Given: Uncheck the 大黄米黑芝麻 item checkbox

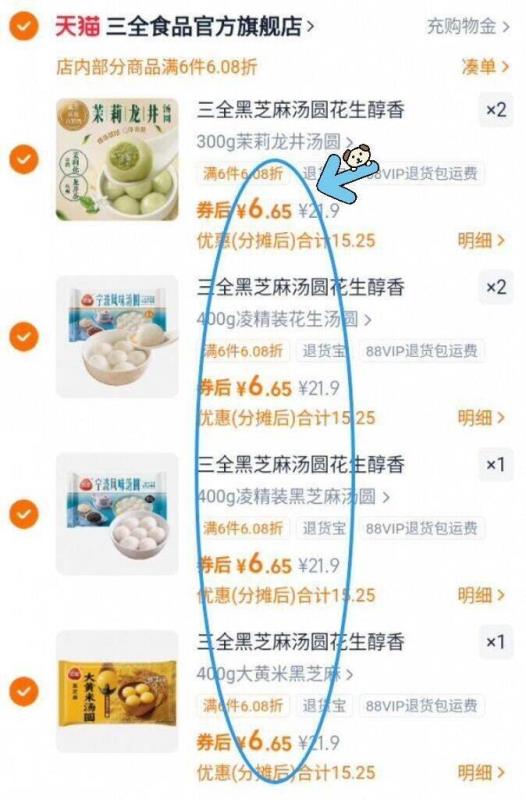Looking at the screenshot, I should point(24,691).
